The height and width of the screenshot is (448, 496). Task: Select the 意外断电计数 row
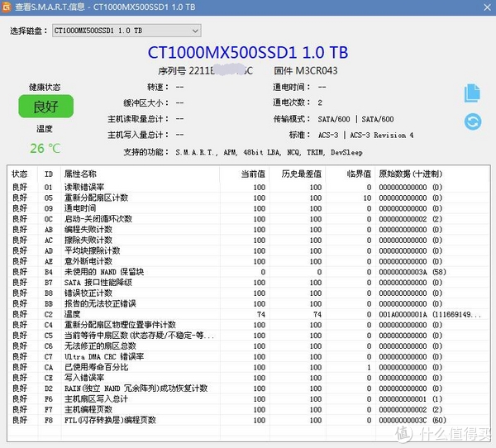click(x=248, y=261)
